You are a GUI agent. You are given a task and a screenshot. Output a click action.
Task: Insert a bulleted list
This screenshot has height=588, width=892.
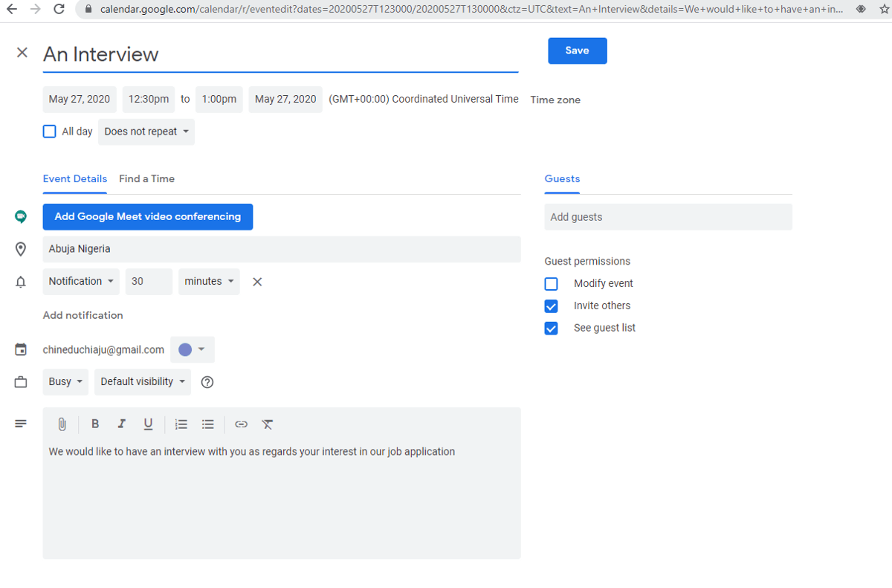point(207,424)
